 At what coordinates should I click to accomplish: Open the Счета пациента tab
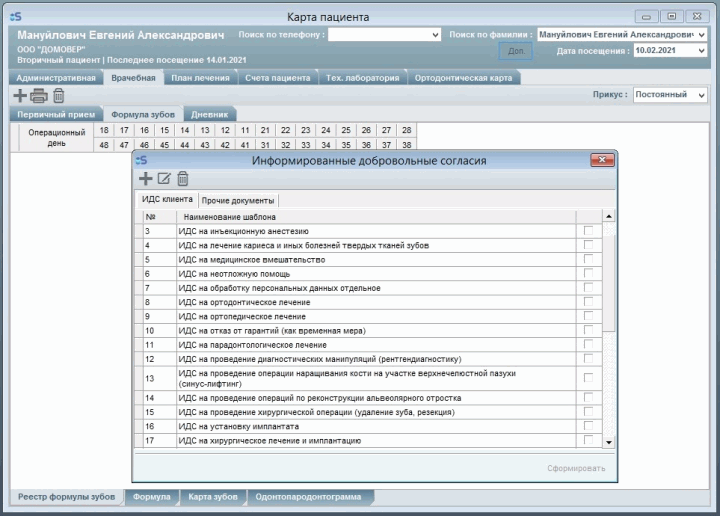click(277, 78)
